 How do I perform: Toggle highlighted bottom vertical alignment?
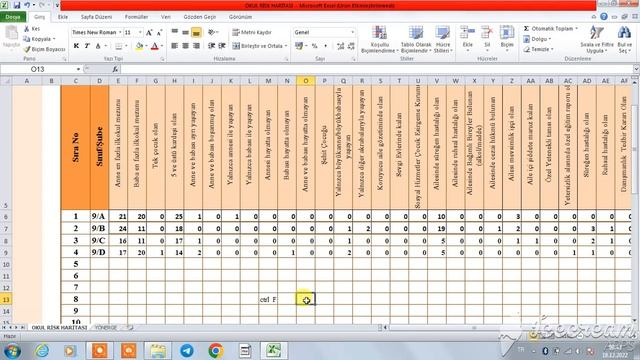tap(196, 32)
